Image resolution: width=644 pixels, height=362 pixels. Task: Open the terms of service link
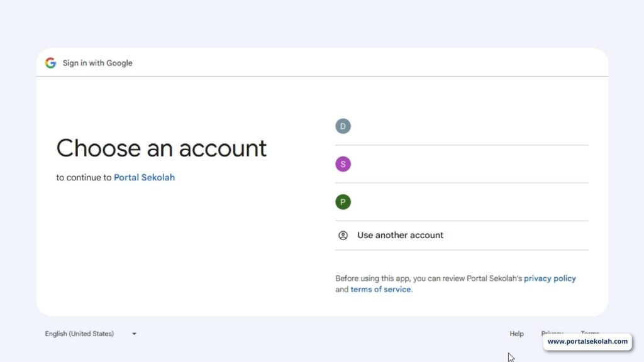pos(380,290)
